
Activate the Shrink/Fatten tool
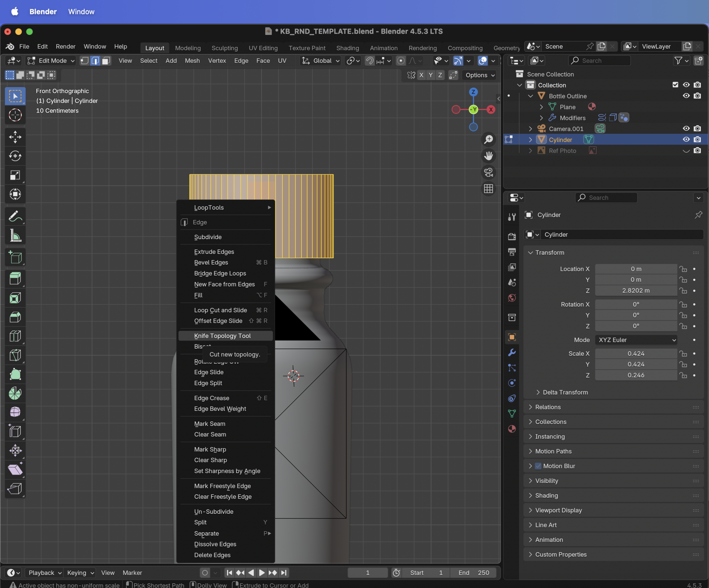click(x=15, y=450)
